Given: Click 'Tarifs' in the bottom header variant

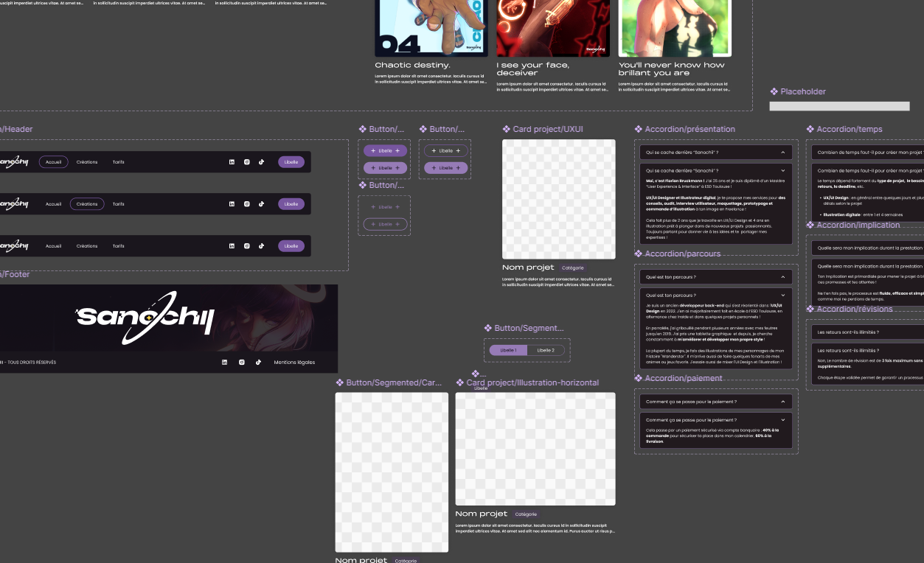Looking at the screenshot, I should pyautogui.click(x=119, y=246).
